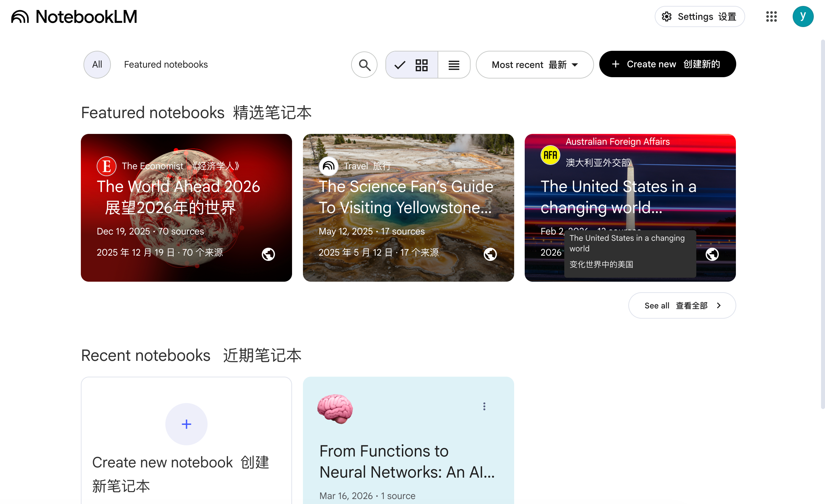Viewport: 825px width, 504px height.
Task: Switch to list view
Action: [x=454, y=65]
